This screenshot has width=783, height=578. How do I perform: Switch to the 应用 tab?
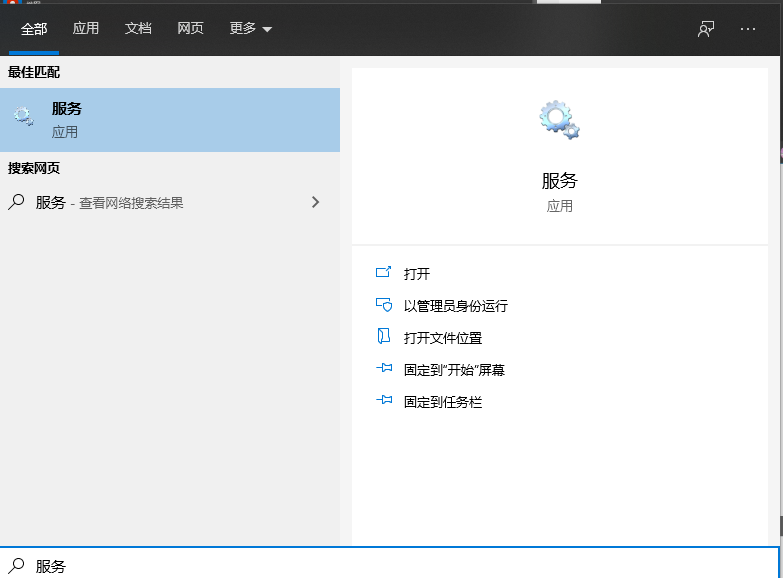tap(86, 28)
